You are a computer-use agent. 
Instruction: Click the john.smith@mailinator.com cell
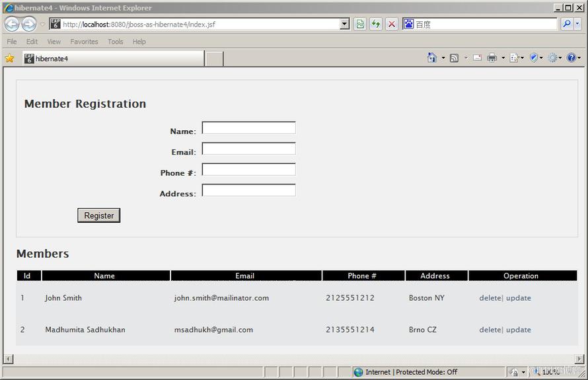221,298
